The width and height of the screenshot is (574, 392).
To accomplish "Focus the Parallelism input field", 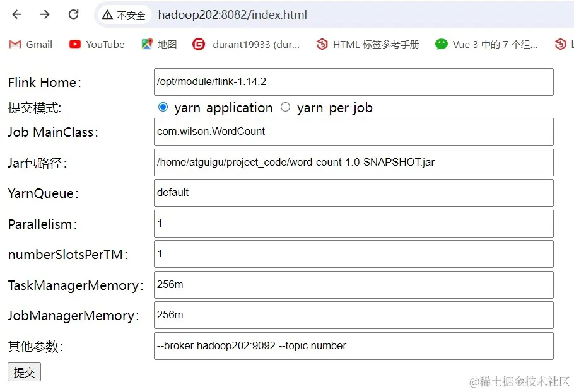I will (354, 224).
